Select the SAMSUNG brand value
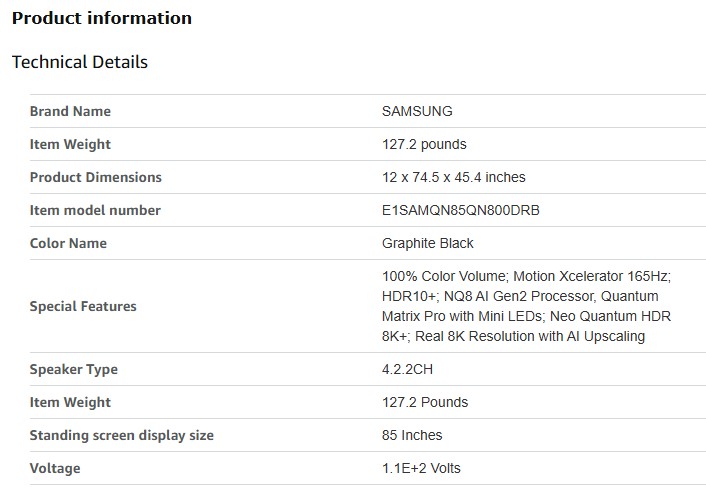The image size is (706, 490). coord(417,111)
